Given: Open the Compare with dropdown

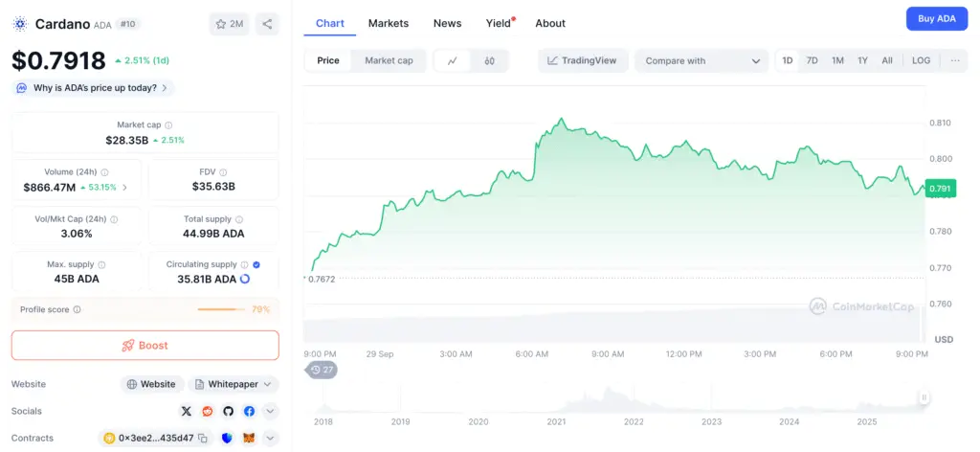Looking at the screenshot, I should (x=702, y=60).
